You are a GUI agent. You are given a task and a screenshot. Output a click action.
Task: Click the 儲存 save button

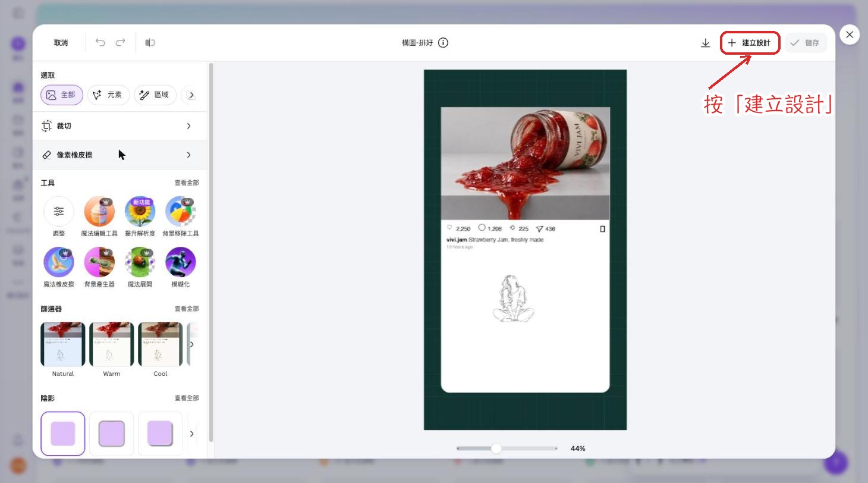point(806,43)
